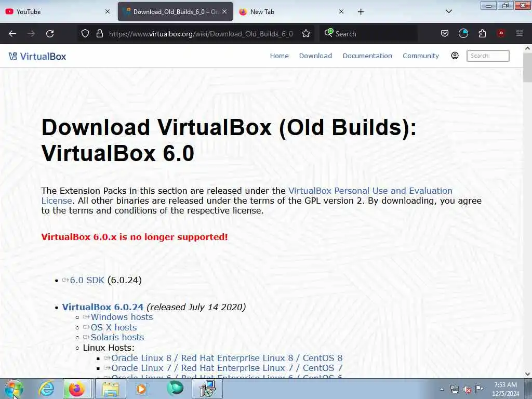Click the VirtualBox 6.0.24 link
This screenshot has width=532, height=399.
coord(103,307)
